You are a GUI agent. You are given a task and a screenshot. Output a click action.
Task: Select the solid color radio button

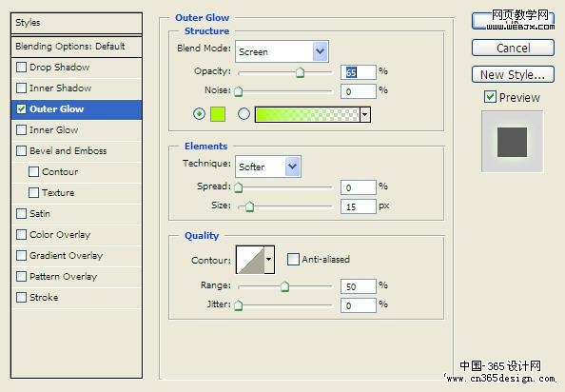click(x=199, y=114)
